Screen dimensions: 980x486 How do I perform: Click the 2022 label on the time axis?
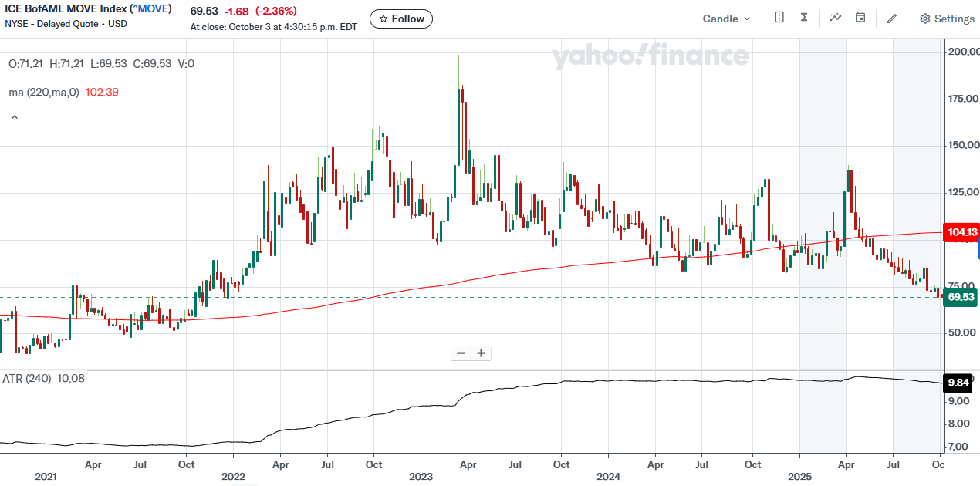(x=233, y=477)
